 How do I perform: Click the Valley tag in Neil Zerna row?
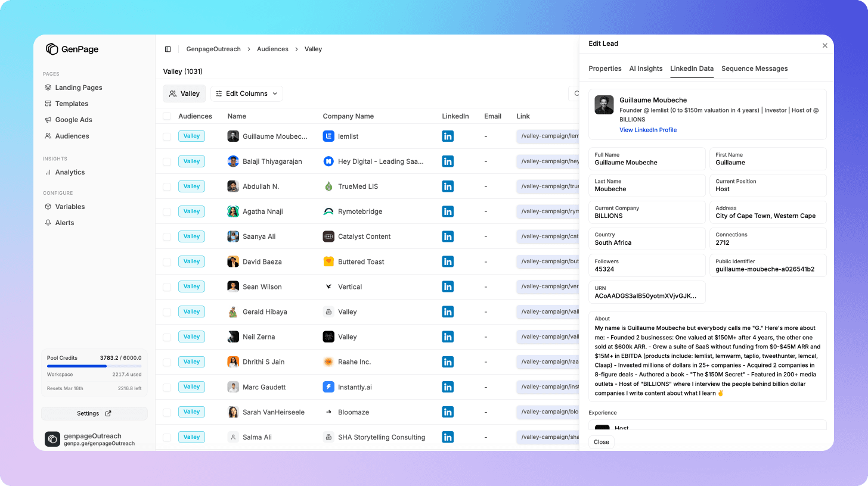click(191, 337)
